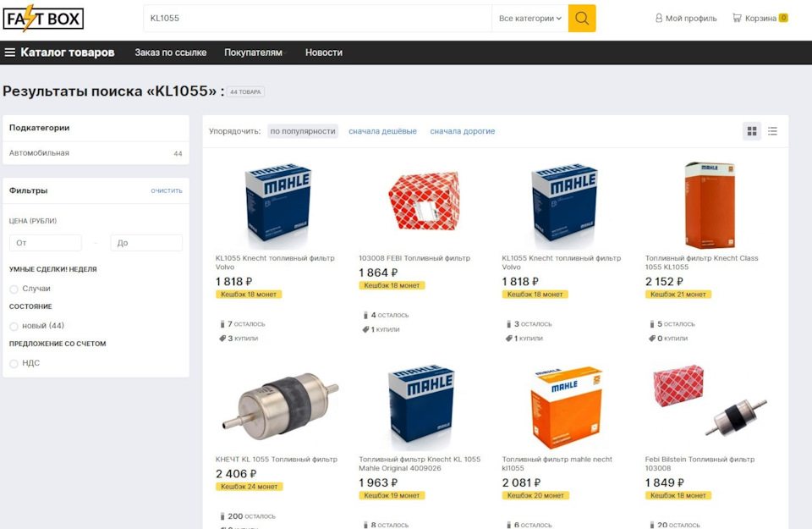The height and width of the screenshot is (529, 812).
Task: Open Febi Bilstein 103008 product image
Action: click(710, 400)
